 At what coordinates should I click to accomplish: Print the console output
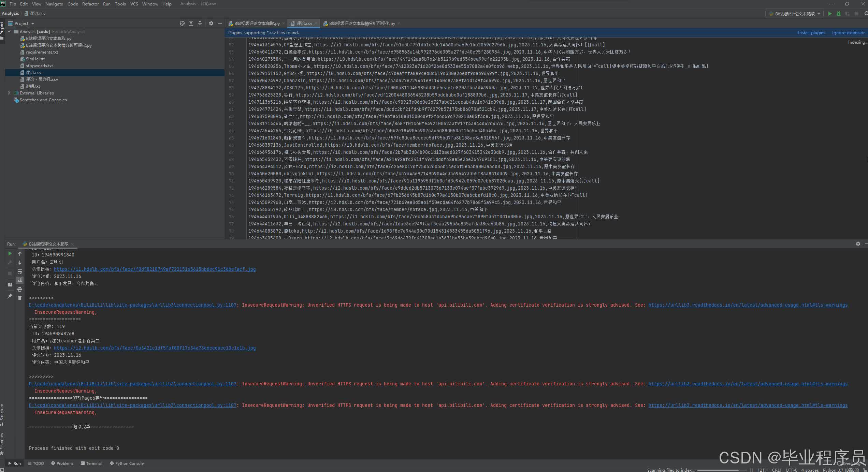click(x=20, y=289)
